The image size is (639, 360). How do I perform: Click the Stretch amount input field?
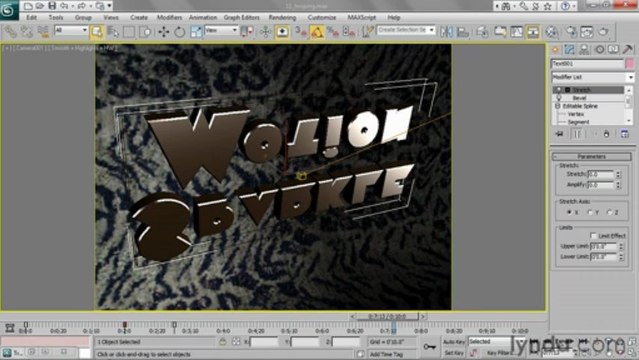[600, 174]
